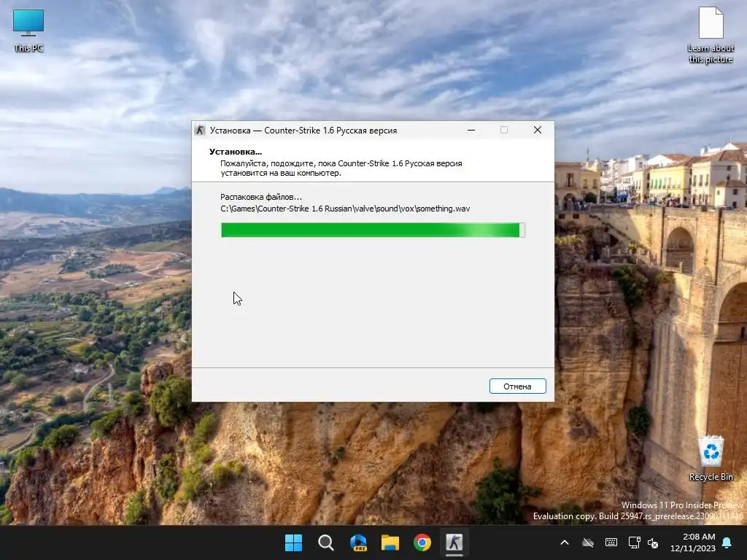
Task: Close the Counter-Strike installer window
Action: [538, 130]
